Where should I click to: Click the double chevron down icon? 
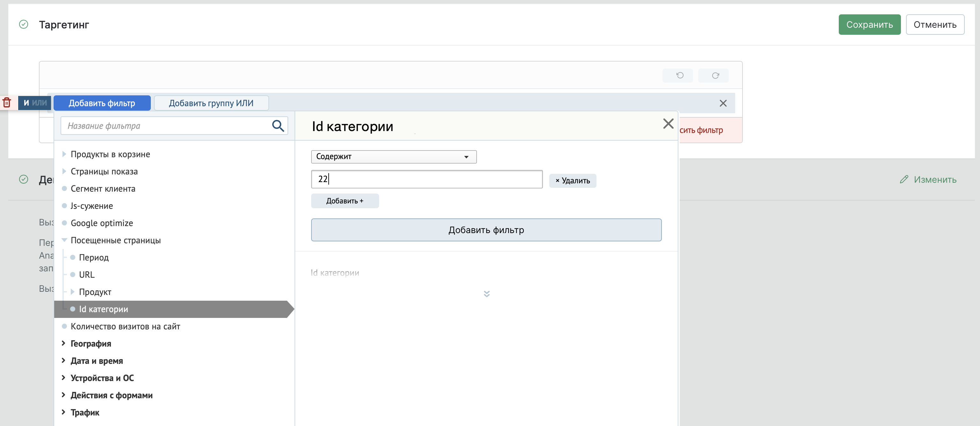(x=486, y=294)
